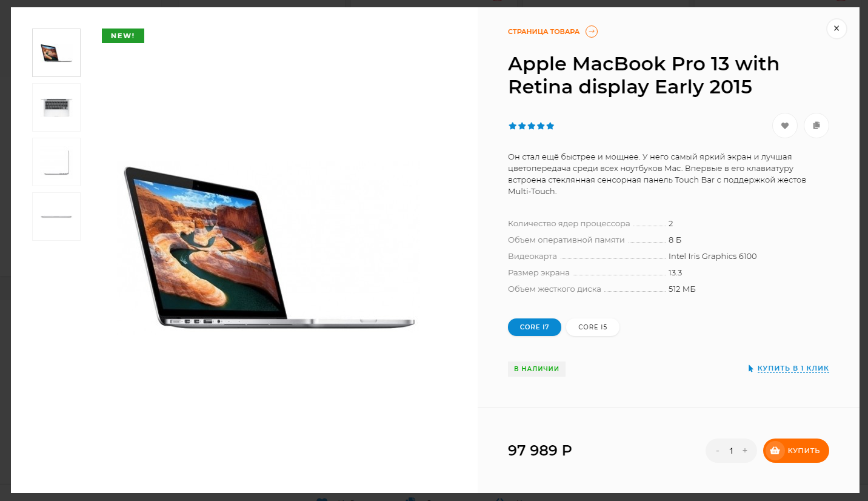Click the cursor icon next to Купить в 1 клик
This screenshot has height=501, width=868.
[x=751, y=368]
